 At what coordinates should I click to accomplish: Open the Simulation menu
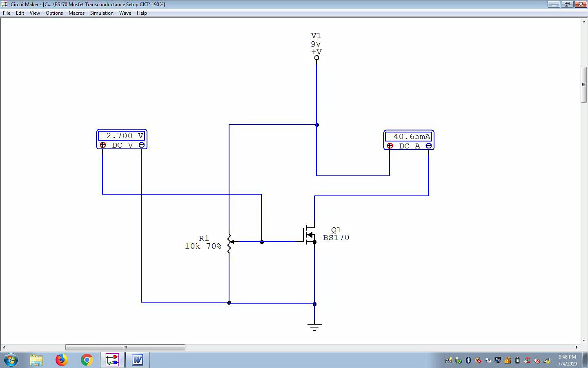[x=102, y=13]
